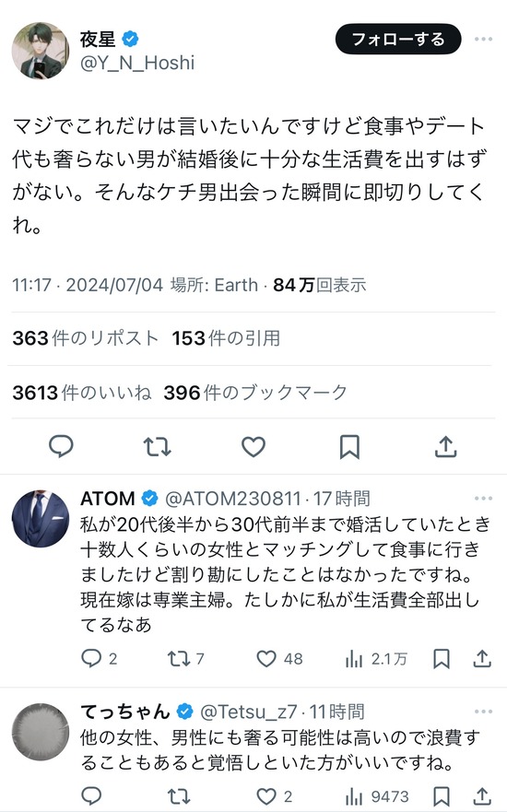Repost ATOM's reply showing 7 reposts

click(x=185, y=659)
